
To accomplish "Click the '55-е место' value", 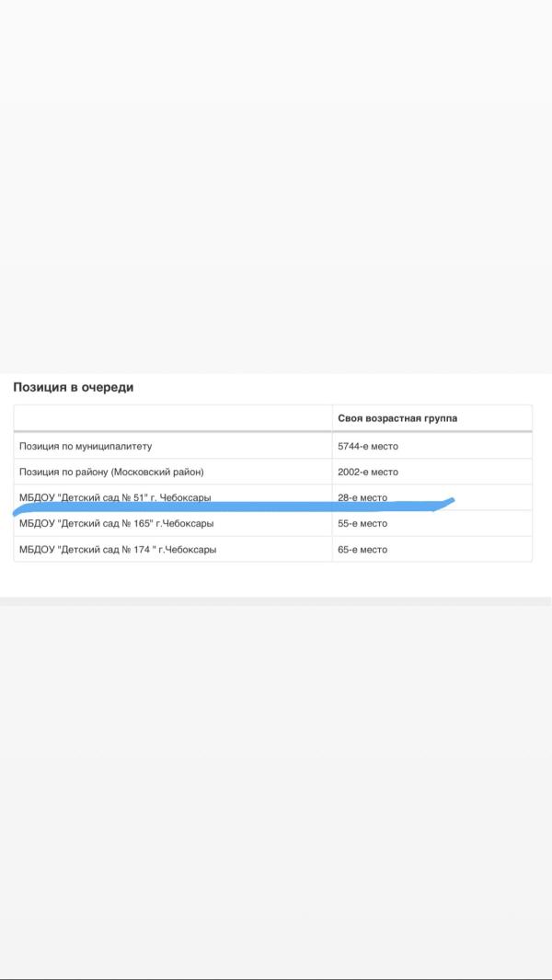I will [362, 523].
